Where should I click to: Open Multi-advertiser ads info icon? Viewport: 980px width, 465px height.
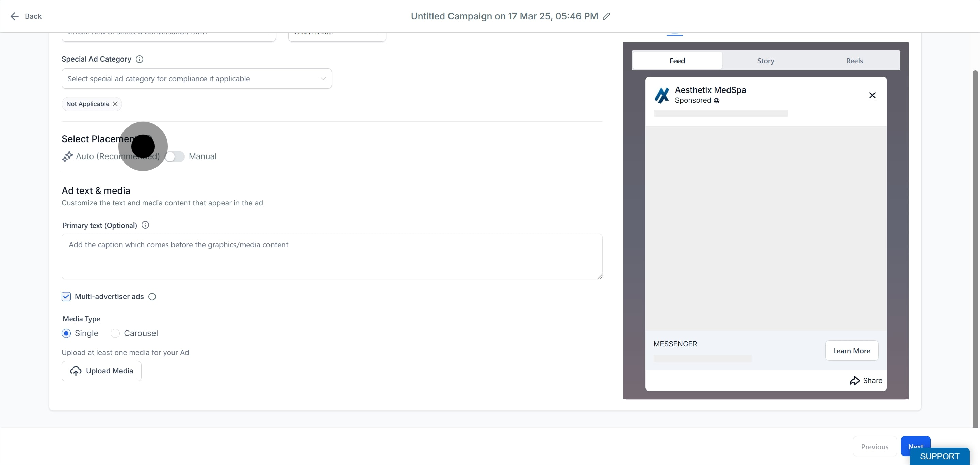[x=152, y=297]
